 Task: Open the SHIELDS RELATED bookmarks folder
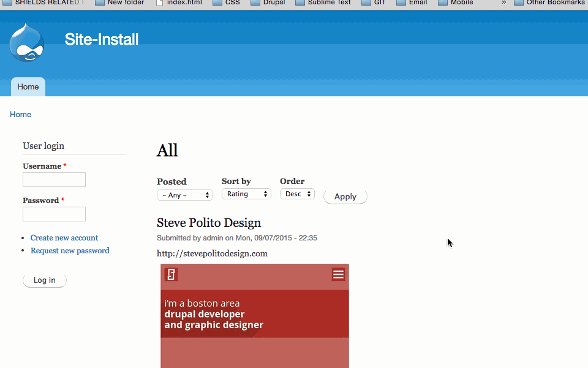click(x=44, y=2)
